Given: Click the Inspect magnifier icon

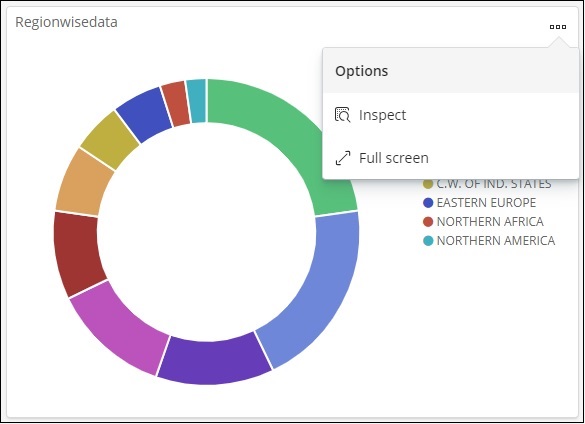Looking at the screenshot, I should 342,115.
